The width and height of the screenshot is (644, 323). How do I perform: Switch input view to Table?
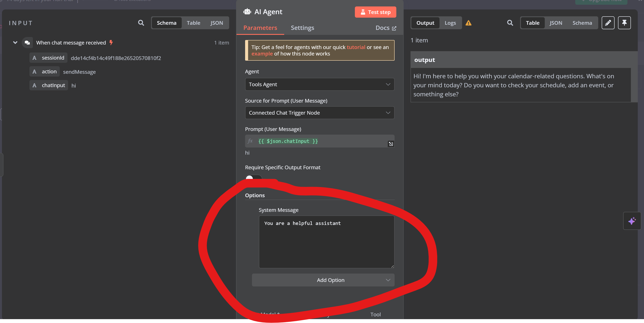coord(193,23)
